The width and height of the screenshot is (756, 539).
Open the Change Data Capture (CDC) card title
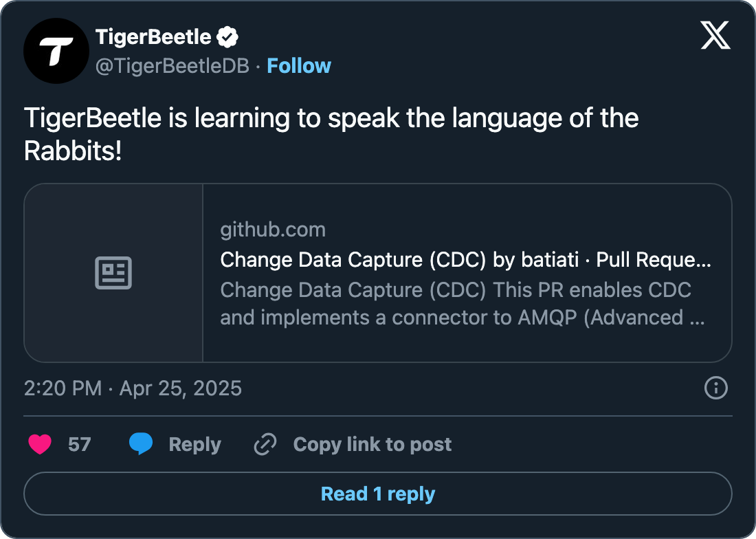click(465, 261)
